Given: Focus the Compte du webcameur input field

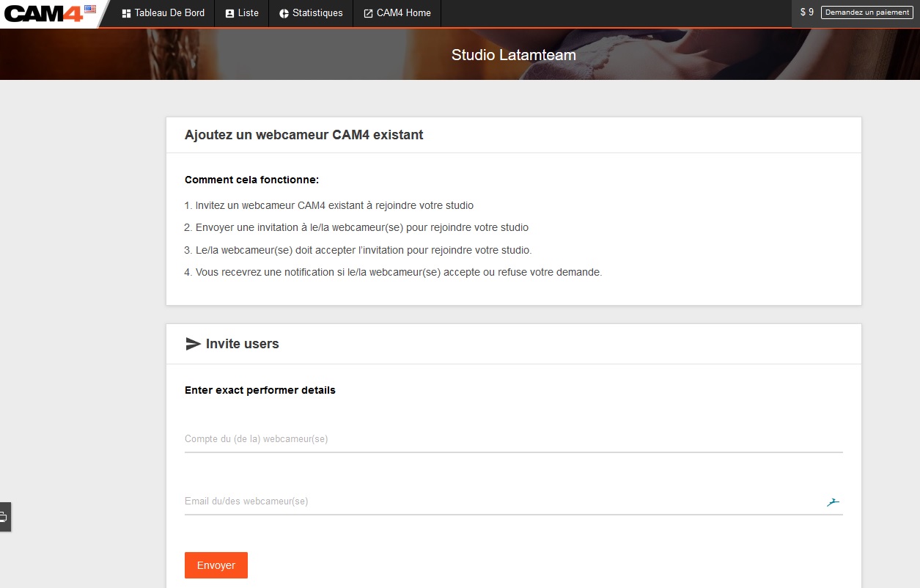Looking at the screenshot, I should pyautogui.click(x=513, y=439).
